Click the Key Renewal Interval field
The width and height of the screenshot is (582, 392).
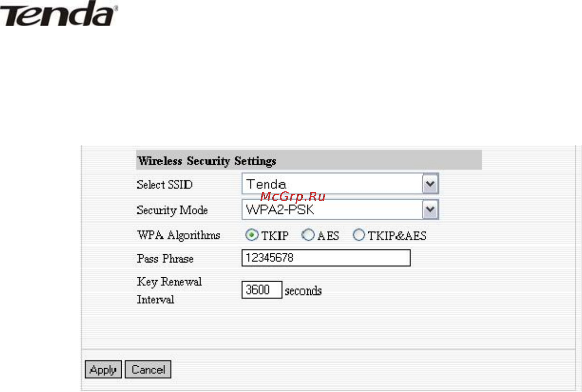[262, 290]
